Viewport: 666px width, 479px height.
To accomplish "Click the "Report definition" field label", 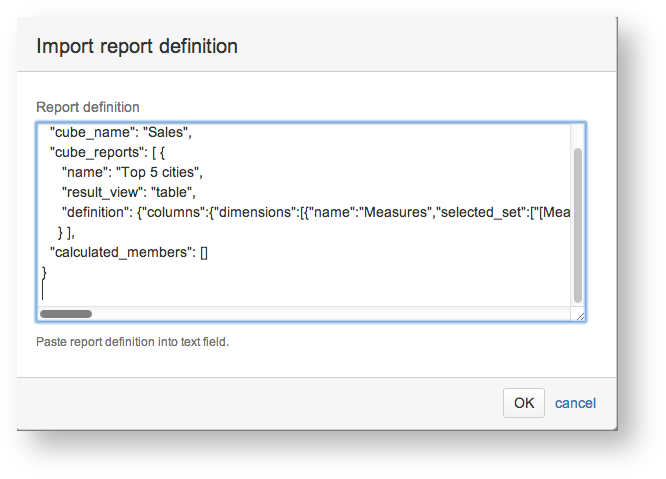I will 88,107.
